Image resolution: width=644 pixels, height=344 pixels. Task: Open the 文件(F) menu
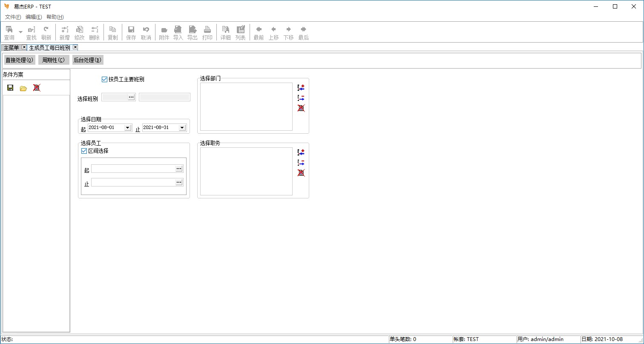pos(13,17)
